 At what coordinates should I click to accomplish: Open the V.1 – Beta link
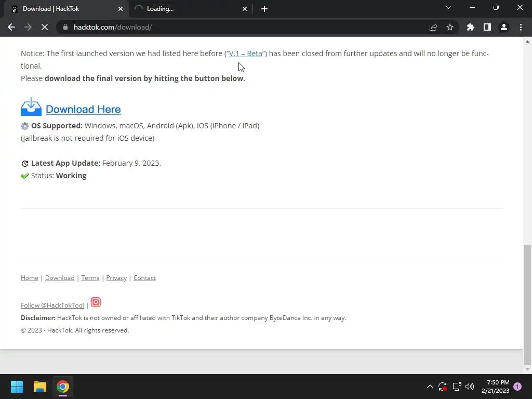246,54
